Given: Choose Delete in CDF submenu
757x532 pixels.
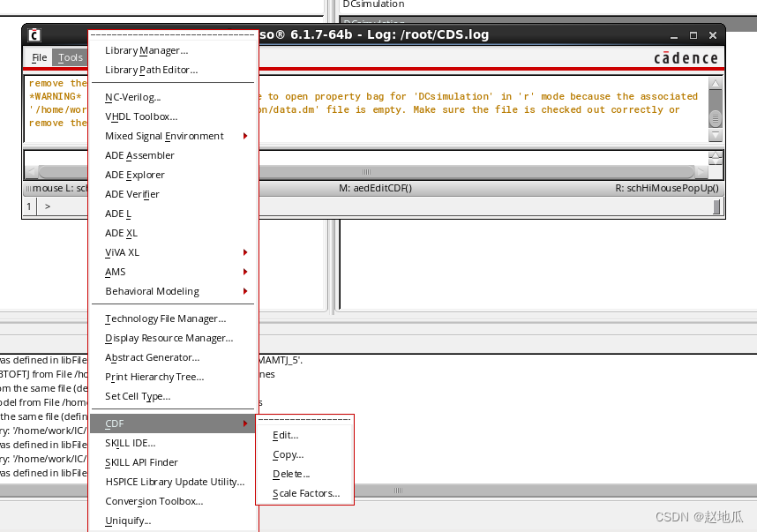Looking at the screenshot, I should (291, 474).
